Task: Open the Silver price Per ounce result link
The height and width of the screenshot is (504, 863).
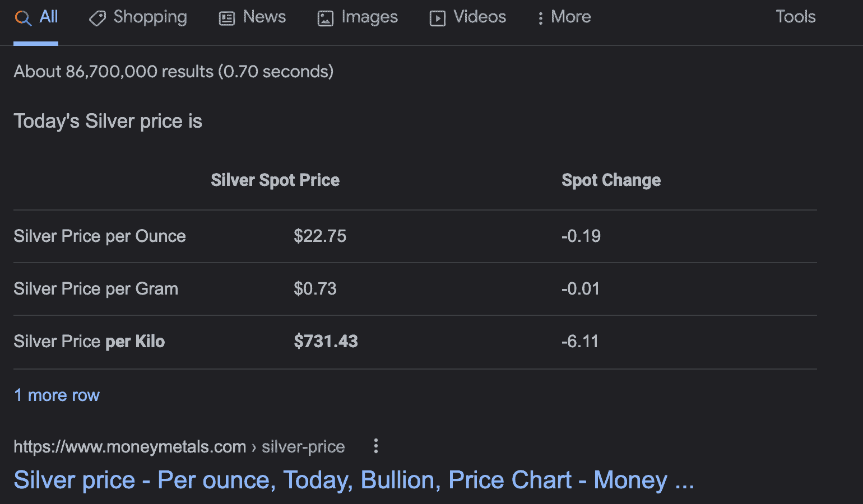Action: [x=354, y=480]
